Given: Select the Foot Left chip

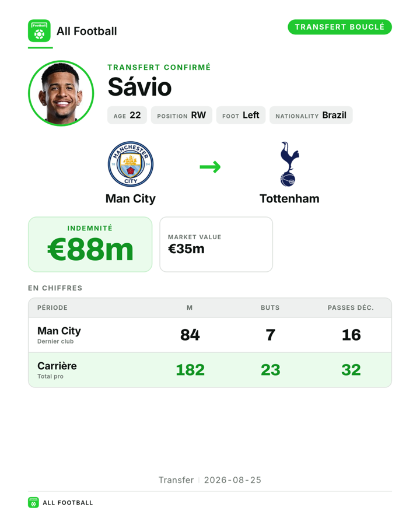Looking at the screenshot, I should [x=241, y=115].
